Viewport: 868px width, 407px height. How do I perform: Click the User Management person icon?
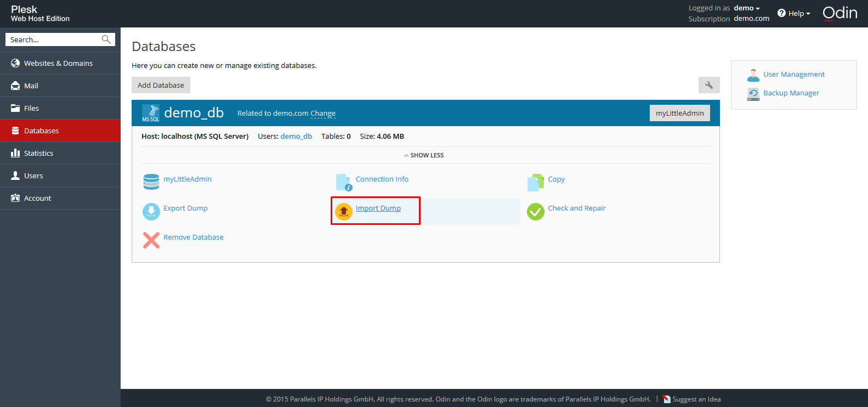[753, 75]
